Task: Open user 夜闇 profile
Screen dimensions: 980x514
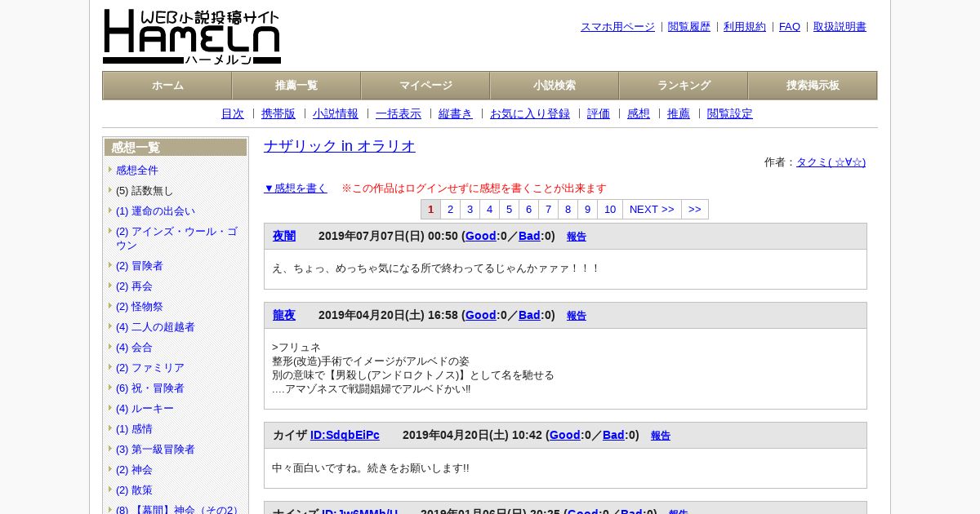Action: tap(284, 236)
